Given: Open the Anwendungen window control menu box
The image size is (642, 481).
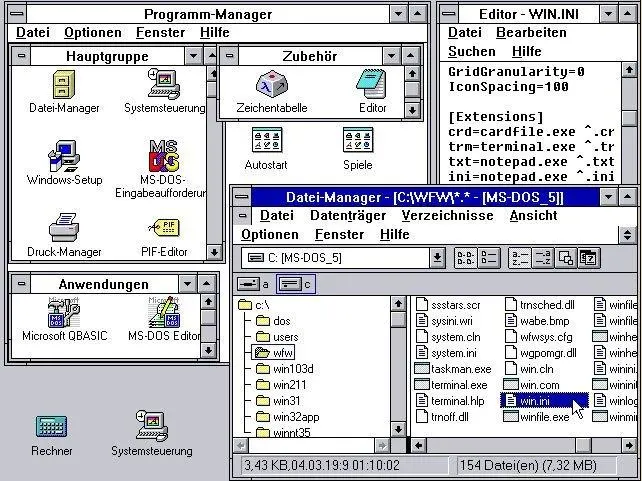Looking at the screenshot, I should (x=21, y=284).
